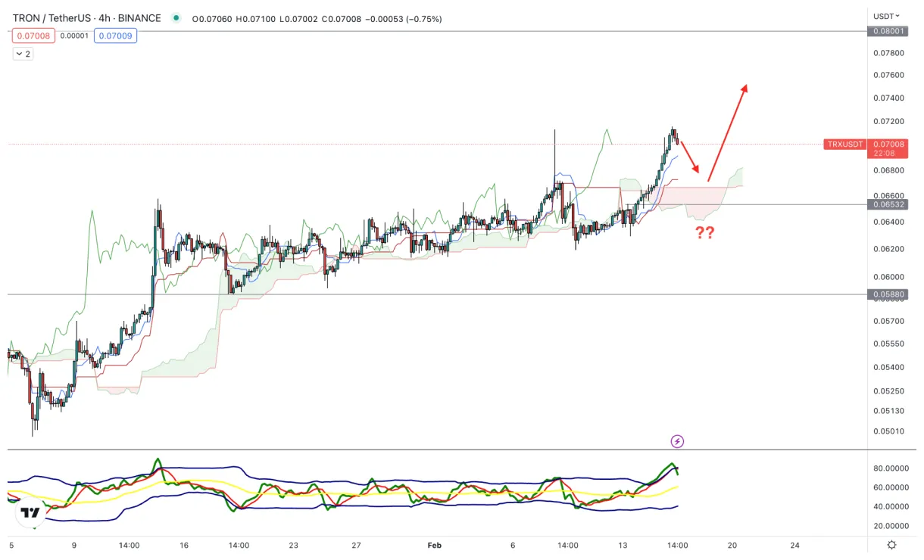The width and height of the screenshot is (924, 560).
Task: Select the red question marks annotation
Action: click(x=704, y=232)
